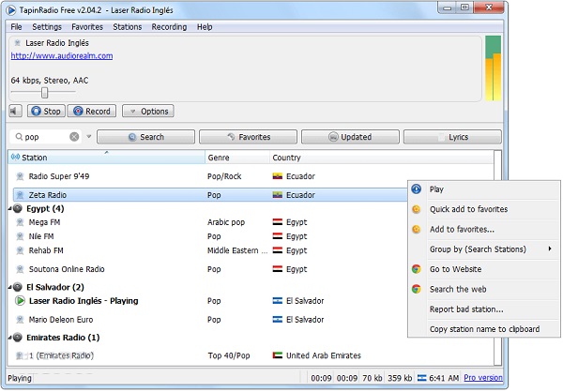Open the Pro version link
This screenshot has height=392, width=563.
(483, 378)
